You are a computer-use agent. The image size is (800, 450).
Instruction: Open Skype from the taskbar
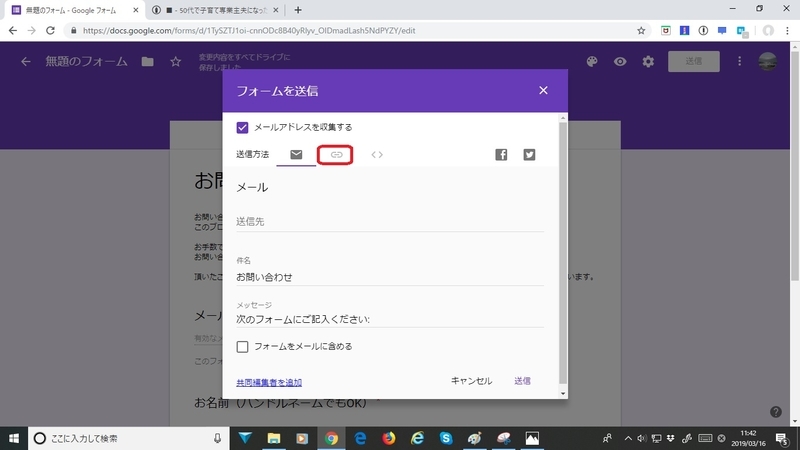coord(446,438)
